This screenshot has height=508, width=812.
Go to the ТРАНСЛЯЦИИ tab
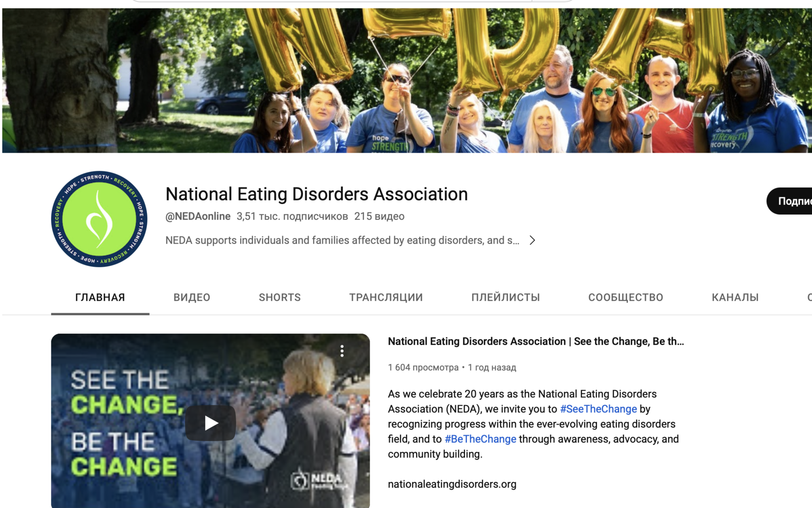[386, 297]
